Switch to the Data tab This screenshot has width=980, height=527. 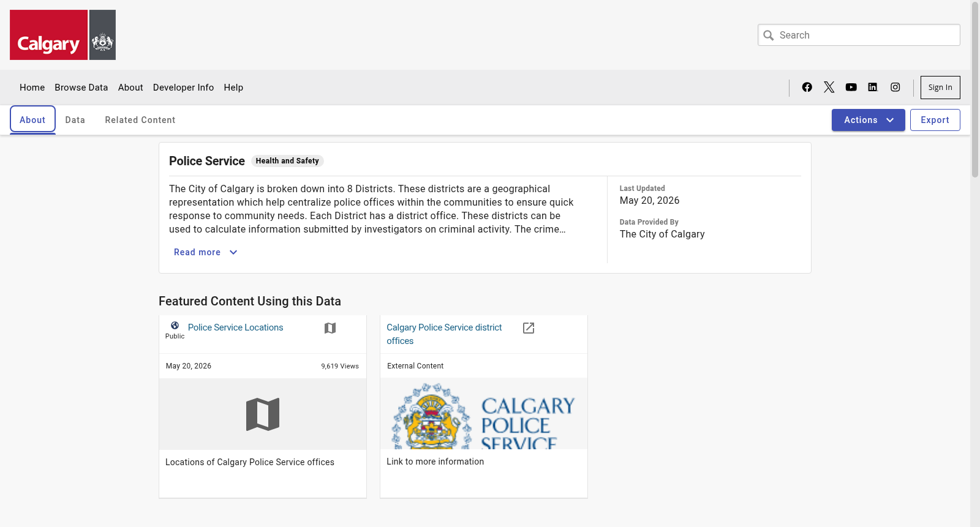75,120
